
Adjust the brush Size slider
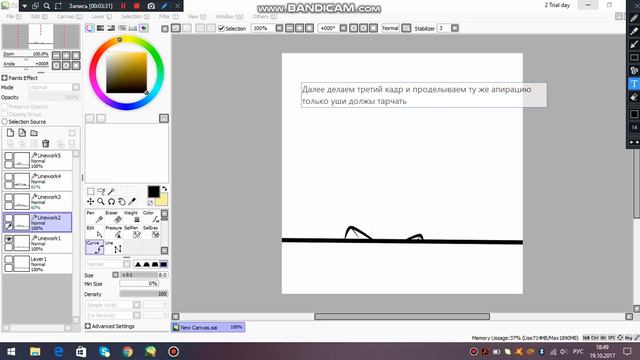[x=144, y=275]
